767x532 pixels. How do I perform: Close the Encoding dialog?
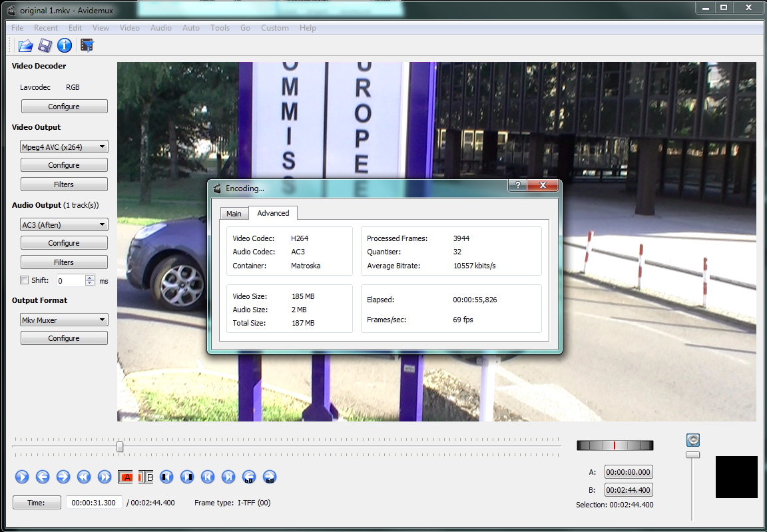(543, 185)
